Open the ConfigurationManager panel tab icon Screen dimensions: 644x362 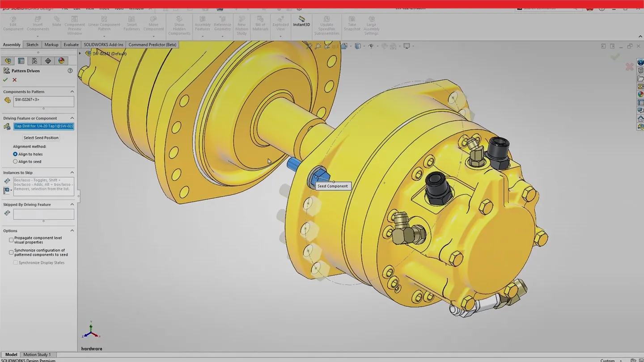point(34,61)
